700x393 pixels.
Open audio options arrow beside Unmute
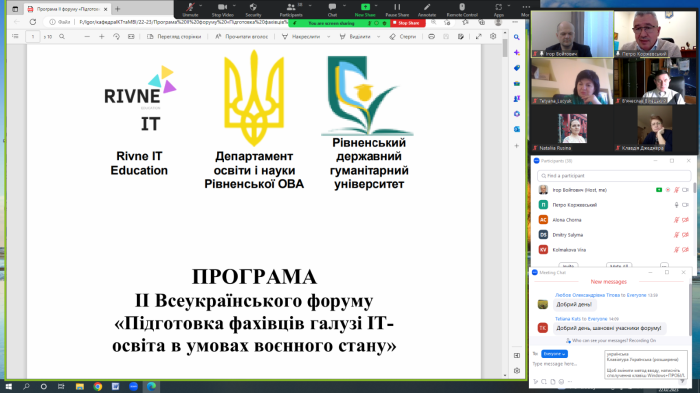201,5
